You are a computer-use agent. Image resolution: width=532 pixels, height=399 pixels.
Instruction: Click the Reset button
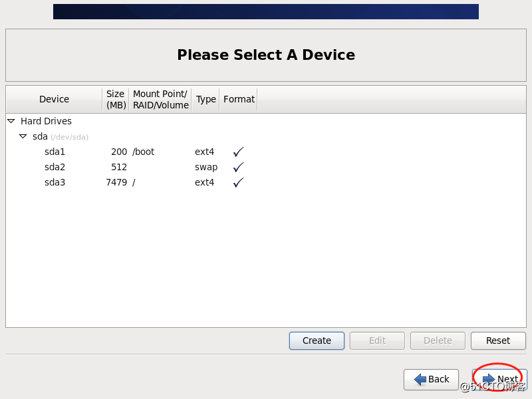(x=498, y=340)
